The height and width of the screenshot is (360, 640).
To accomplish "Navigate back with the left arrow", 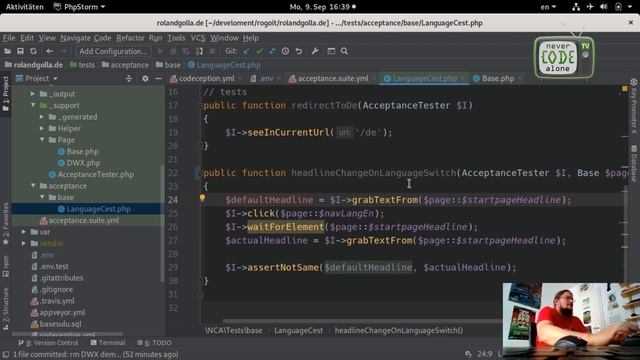I will click(x=49, y=51).
